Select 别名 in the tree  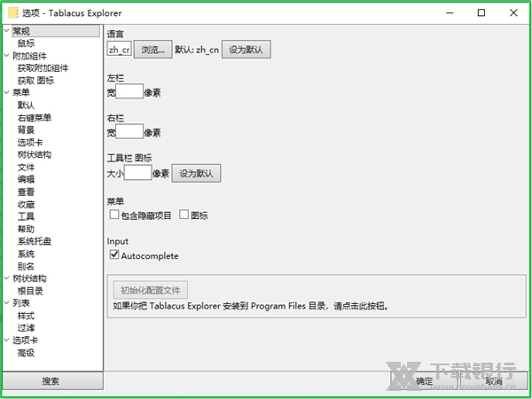[26, 266]
